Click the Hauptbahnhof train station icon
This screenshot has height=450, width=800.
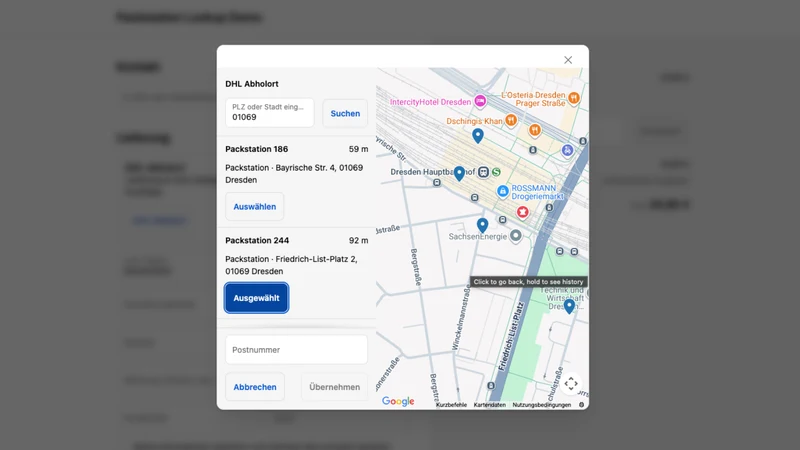tap(483, 172)
